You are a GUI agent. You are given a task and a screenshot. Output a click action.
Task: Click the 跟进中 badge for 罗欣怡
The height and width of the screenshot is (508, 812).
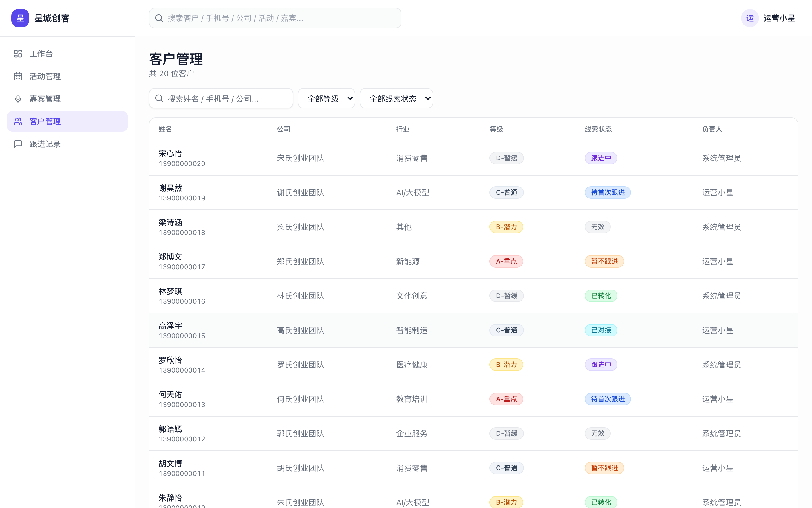pyautogui.click(x=601, y=365)
